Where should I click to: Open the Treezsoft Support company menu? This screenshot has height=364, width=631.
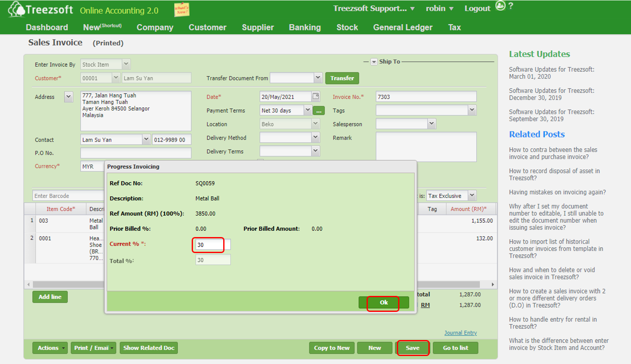(x=374, y=8)
